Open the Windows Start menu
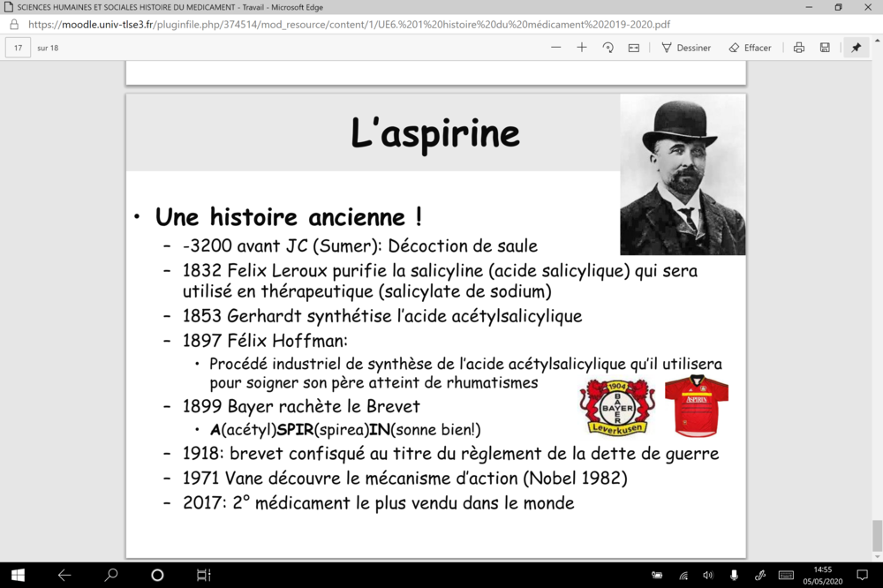The width and height of the screenshot is (883, 588). [18, 575]
